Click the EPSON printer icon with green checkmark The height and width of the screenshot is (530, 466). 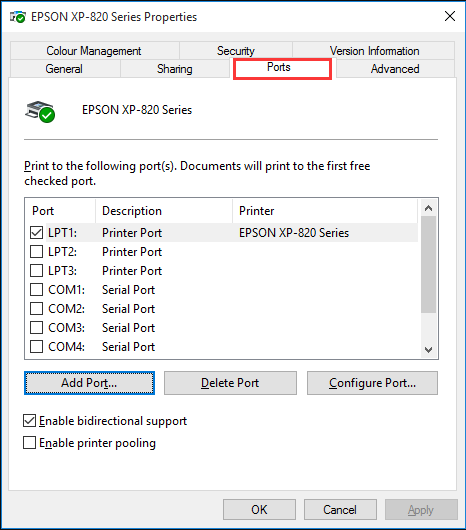tap(40, 111)
